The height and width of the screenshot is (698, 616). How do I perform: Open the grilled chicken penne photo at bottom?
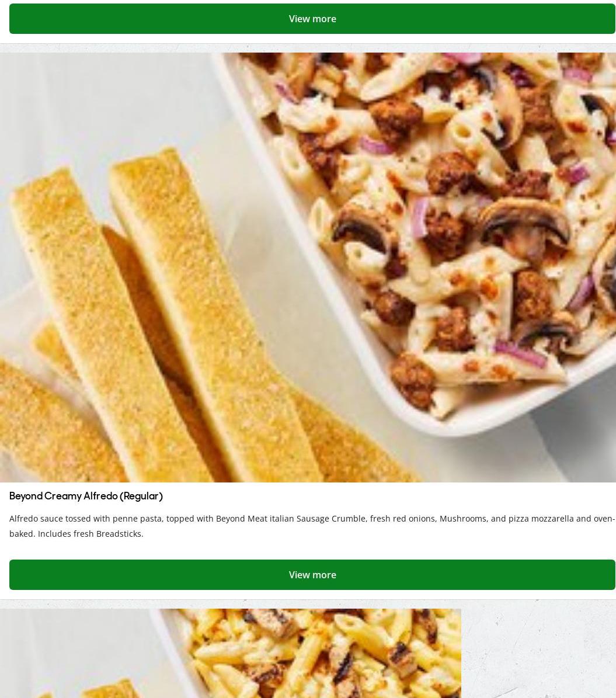pos(231,653)
